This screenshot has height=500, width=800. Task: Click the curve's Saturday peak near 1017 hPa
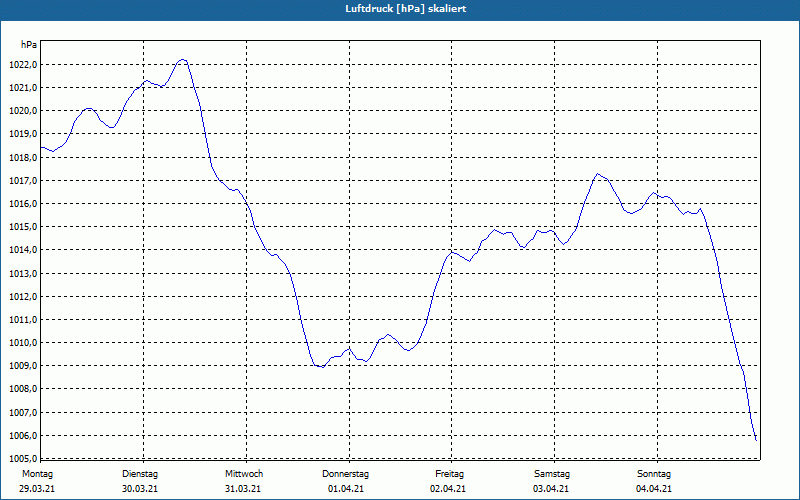[x=597, y=174]
